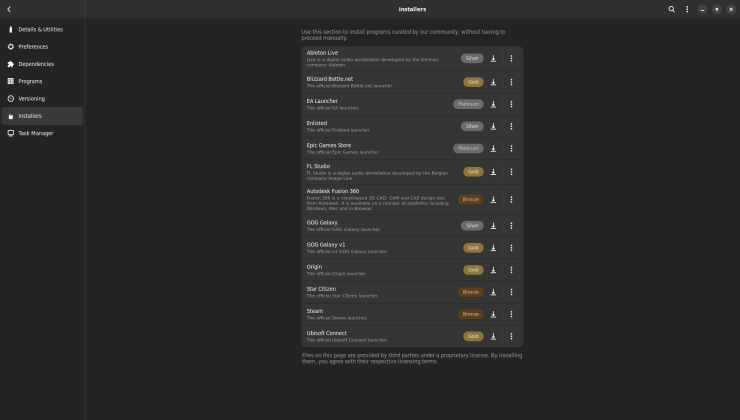This screenshot has height=420, width=740.
Task: Click the Gold badge for Blizzard Battle.net
Action: (473, 82)
